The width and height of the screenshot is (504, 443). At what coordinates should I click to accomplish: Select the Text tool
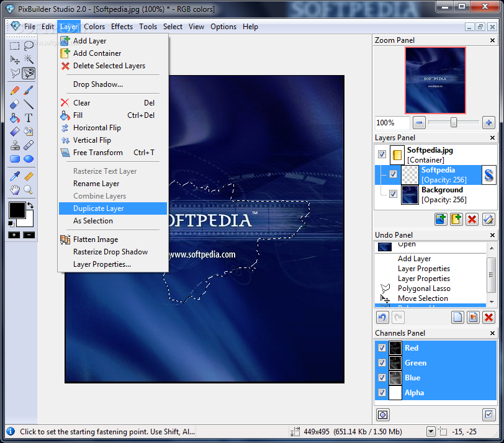click(x=29, y=118)
